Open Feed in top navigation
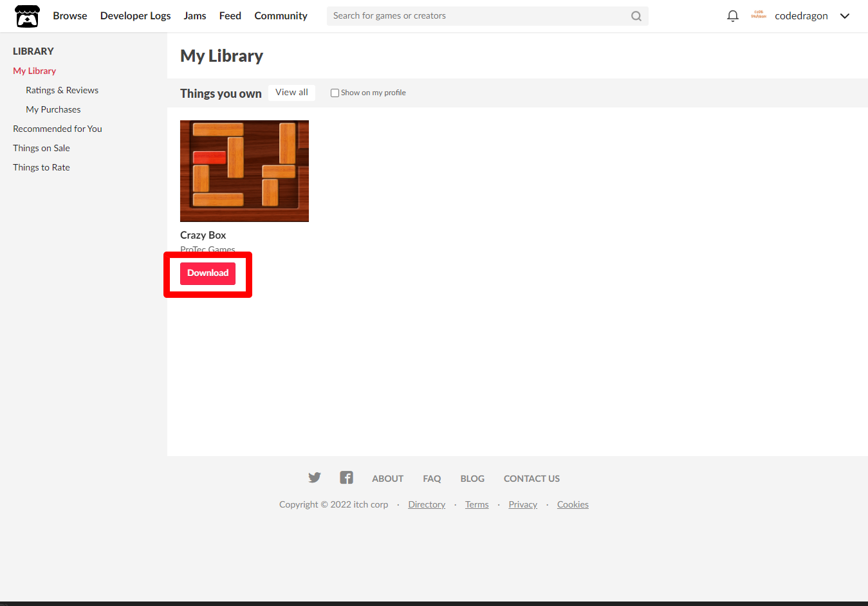 point(230,16)
